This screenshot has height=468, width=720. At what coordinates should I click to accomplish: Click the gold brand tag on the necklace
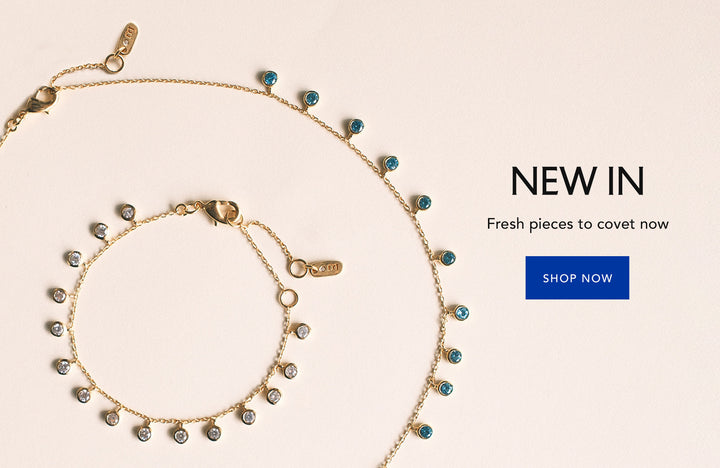pos(126,39)
